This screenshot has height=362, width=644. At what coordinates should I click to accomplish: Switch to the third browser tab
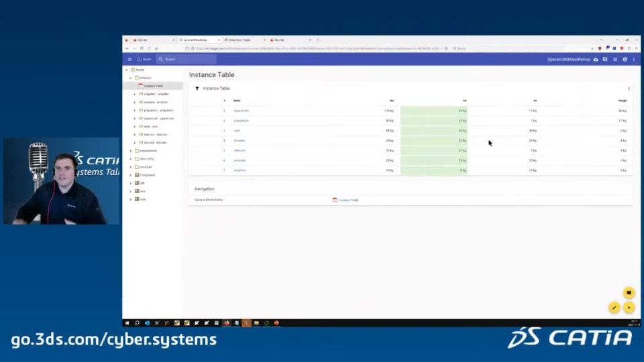point(245,40)
